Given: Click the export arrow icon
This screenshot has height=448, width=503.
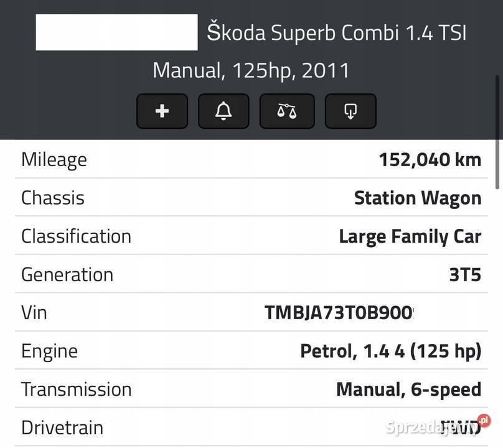Looking at the screenshot, I should (350, 110).
